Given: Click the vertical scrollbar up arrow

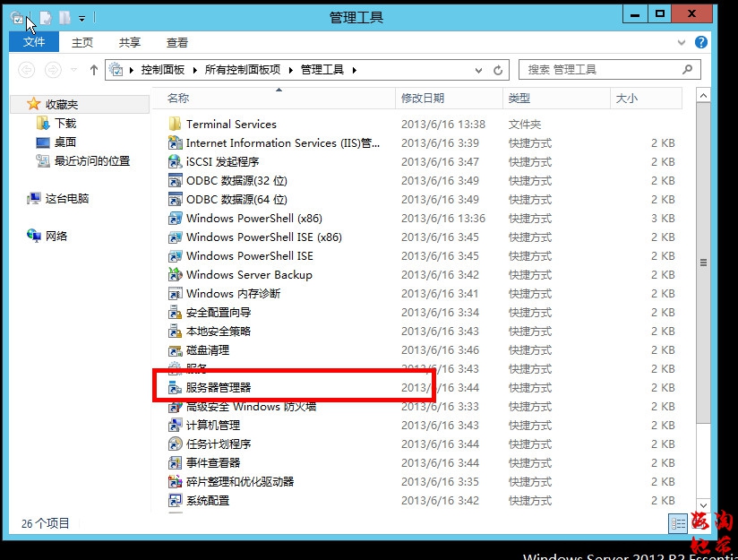Looking at the screenshot, I should point(703,96).
